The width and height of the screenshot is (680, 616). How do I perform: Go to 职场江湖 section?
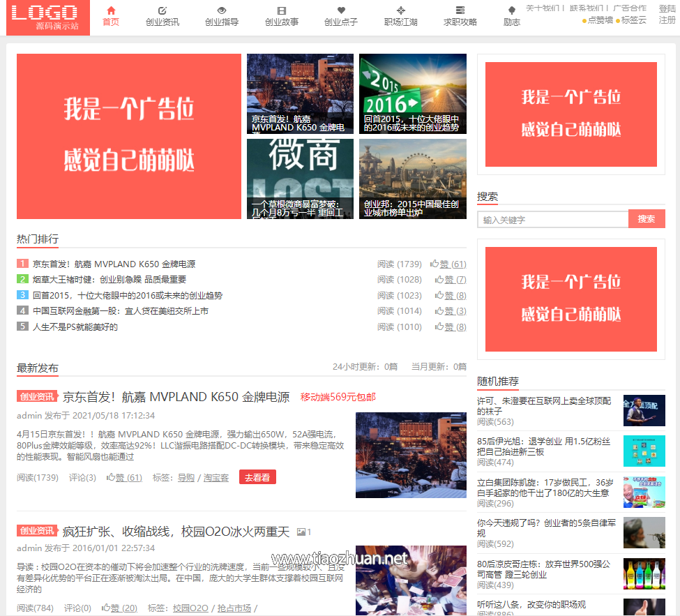click(x=401, y=22)
